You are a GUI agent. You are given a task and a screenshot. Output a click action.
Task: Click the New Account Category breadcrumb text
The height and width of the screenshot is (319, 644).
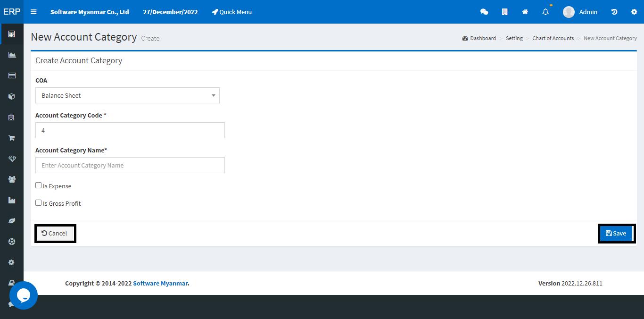tap(610, 38)
